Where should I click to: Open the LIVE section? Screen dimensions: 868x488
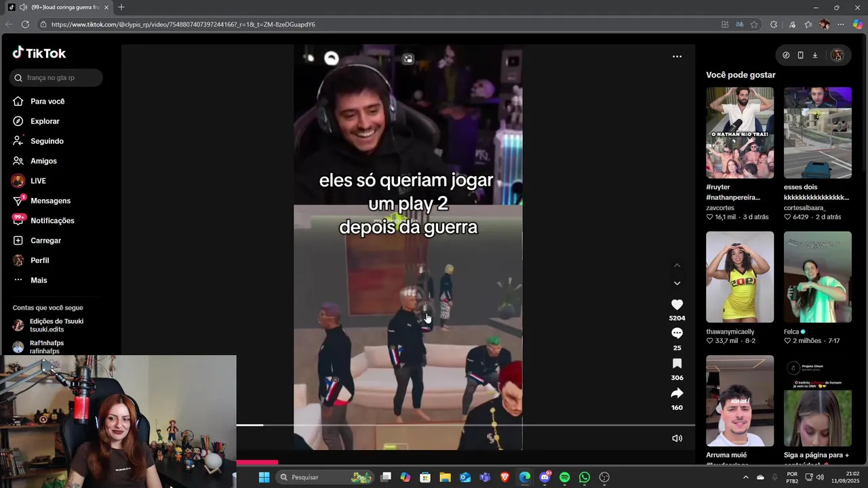[x=29, y=181]
